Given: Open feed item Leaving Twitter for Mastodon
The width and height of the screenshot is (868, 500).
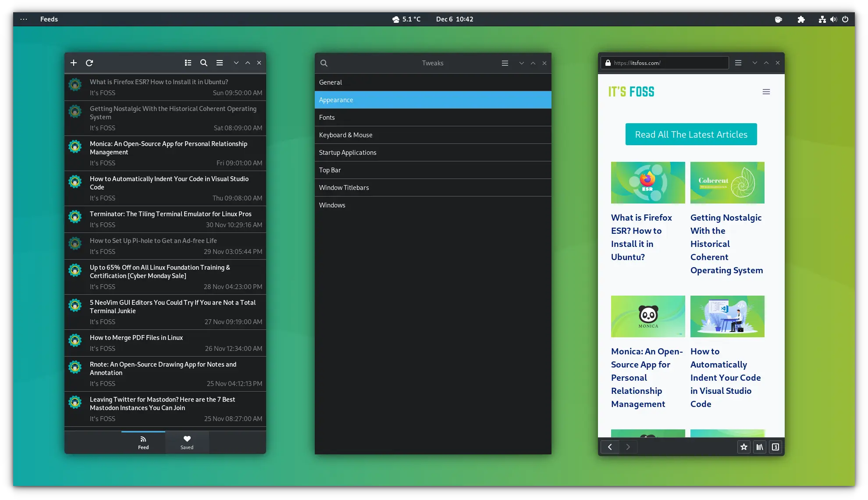Looking at the screenshot, I should click(165, 409).
